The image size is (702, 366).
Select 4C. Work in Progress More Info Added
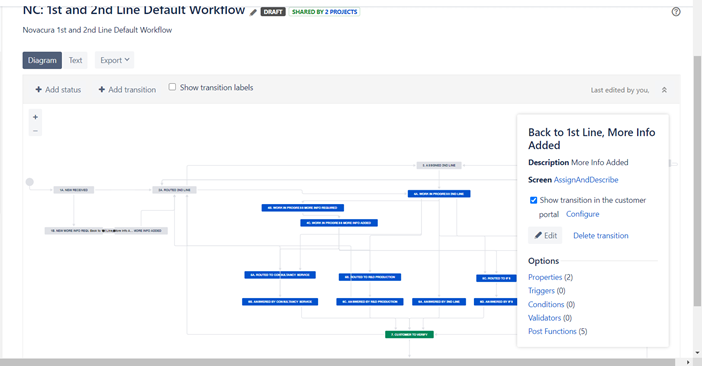point(339,222)
